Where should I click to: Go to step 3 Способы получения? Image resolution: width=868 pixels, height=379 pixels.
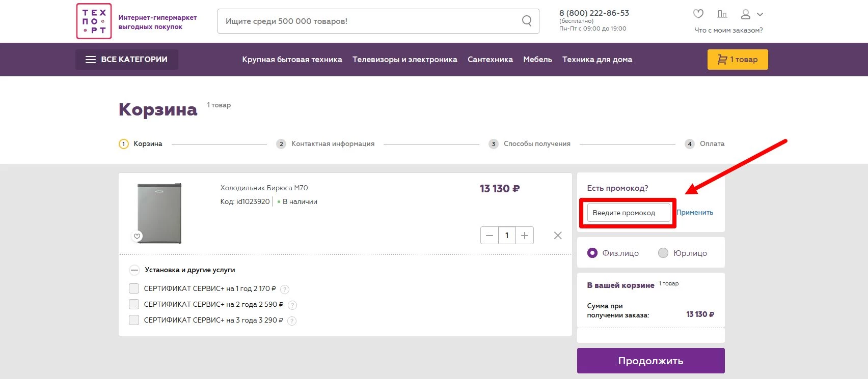529,144
